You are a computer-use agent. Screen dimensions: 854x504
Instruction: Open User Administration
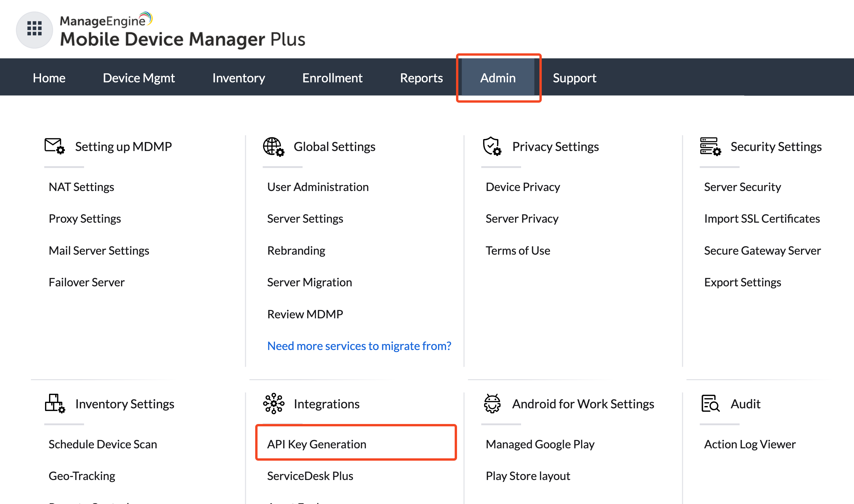[318, 187]
